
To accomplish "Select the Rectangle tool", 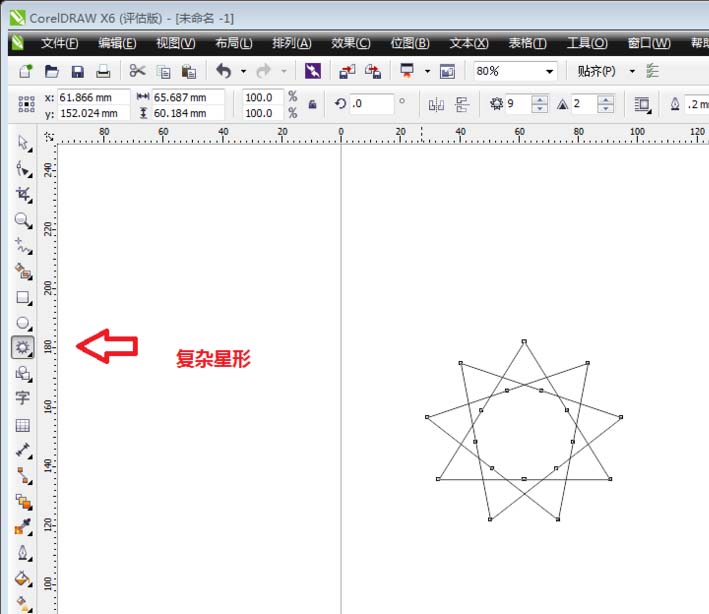I will pyautogui.click(x=23, y=297).
